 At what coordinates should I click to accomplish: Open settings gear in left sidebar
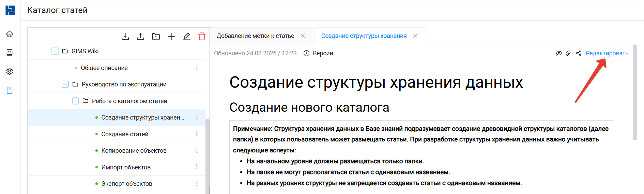pos(10,71)
